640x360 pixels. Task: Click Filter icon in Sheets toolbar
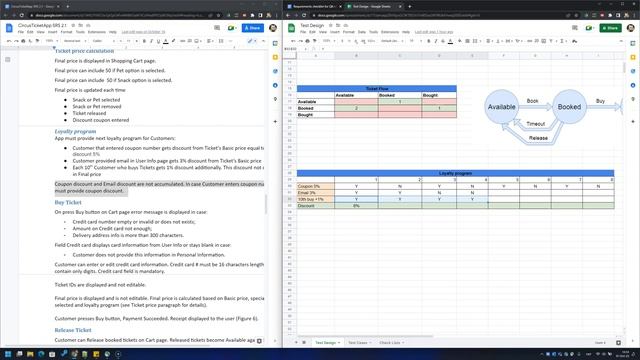(x=551, y=41)
